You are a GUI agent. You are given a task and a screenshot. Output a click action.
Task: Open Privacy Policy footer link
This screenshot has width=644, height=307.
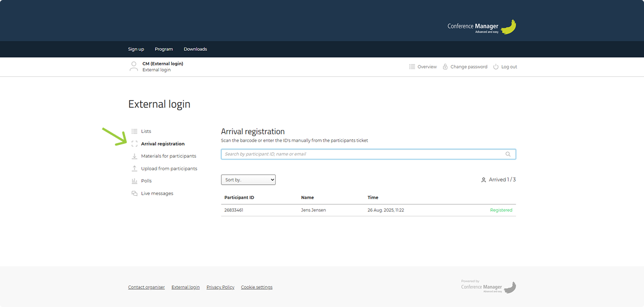(220, 287)
